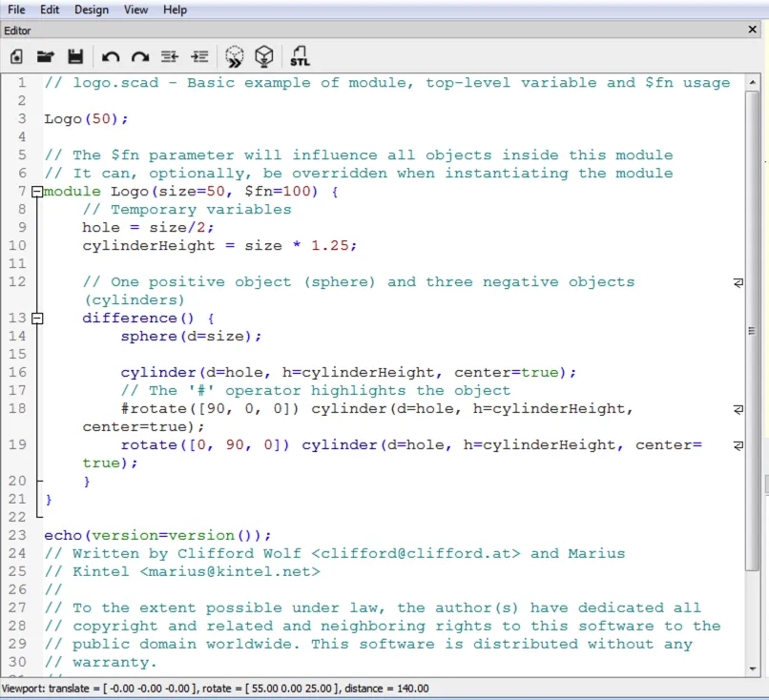Undo the last edit
The height and width of the screenshot is (700, 769).
(x=110, y=56)
